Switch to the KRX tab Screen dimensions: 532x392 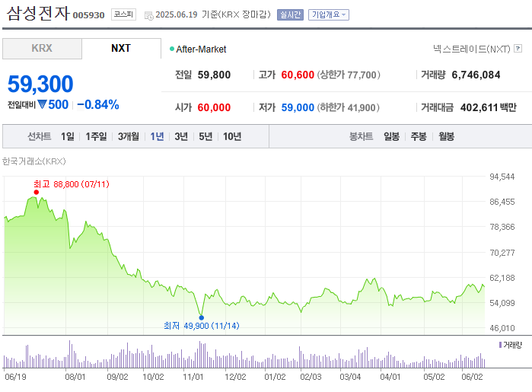42,48
